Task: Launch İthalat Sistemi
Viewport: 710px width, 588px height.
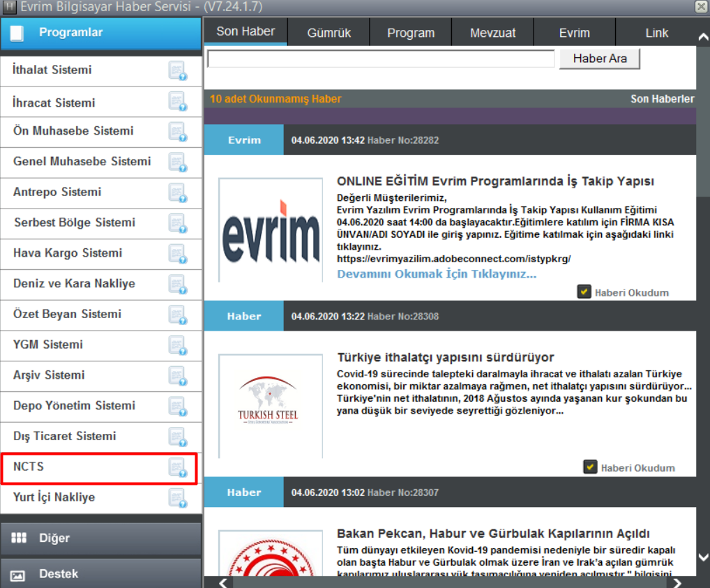Action: point(100,70)
